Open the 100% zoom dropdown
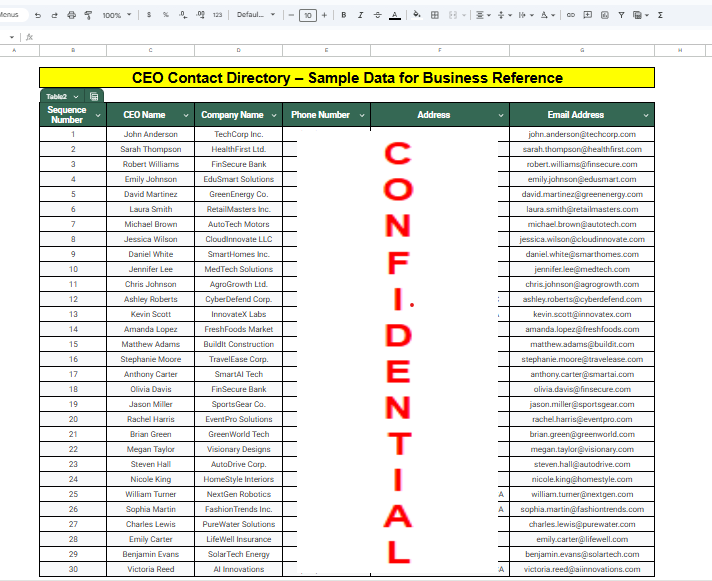Viewport: 712px width, 581px height. pos(117,15)
